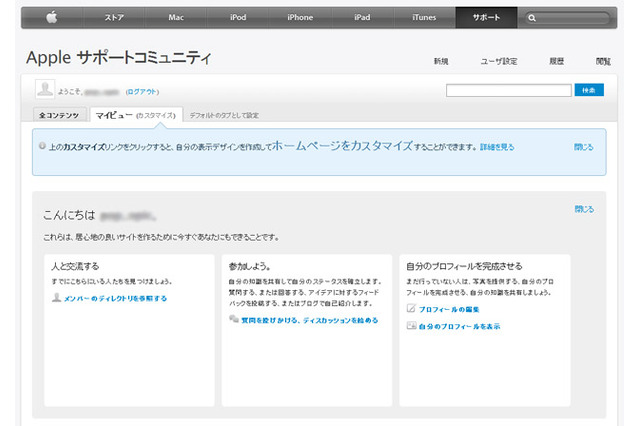640x426 pixels.
Task: Click the Apple サポートコミュニティ title
Action: 119,58
